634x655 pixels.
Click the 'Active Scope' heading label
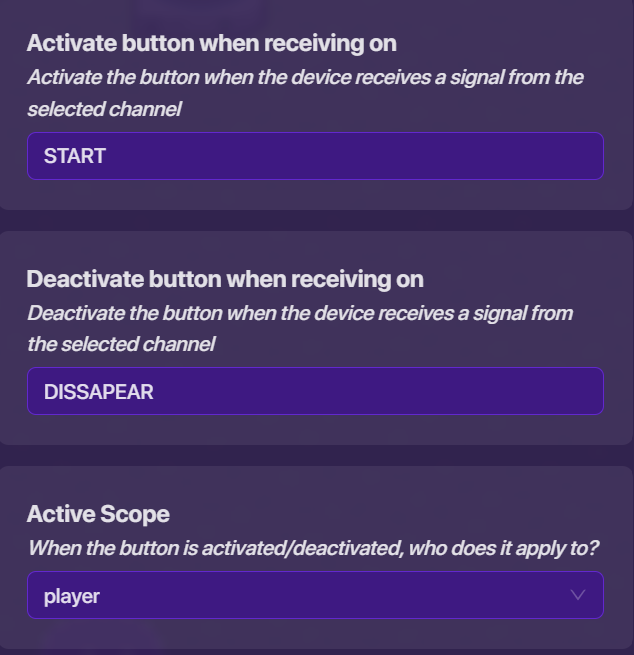98,514
